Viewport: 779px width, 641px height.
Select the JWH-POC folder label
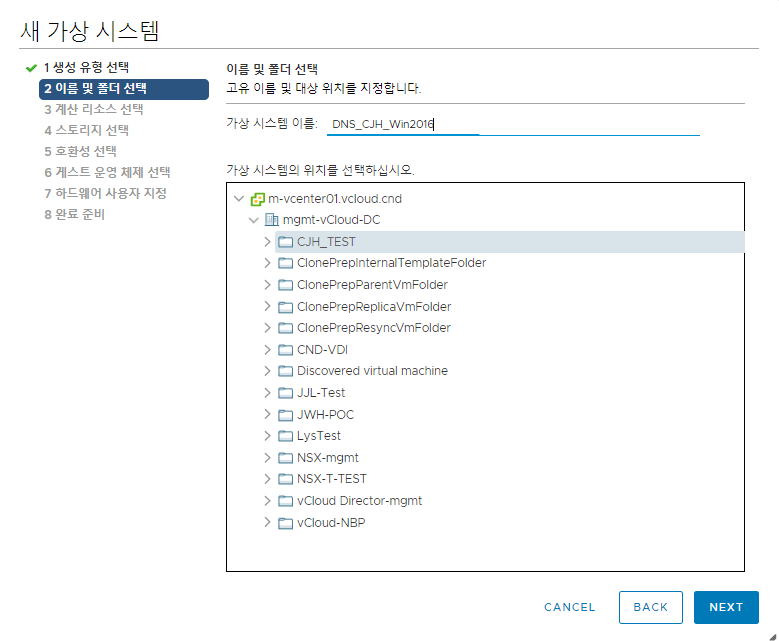click(325, 415)
